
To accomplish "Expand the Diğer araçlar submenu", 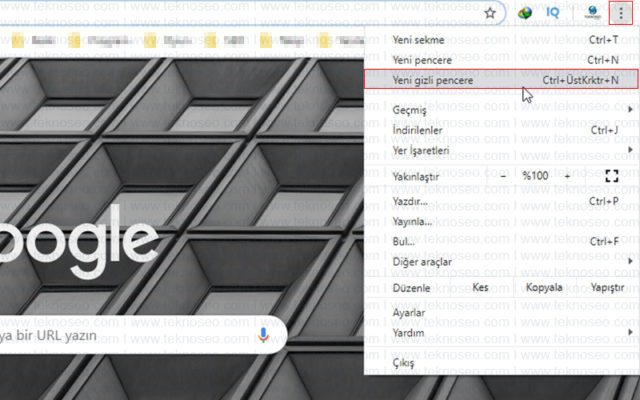I will pyautogui.click(x=501, y=262).
